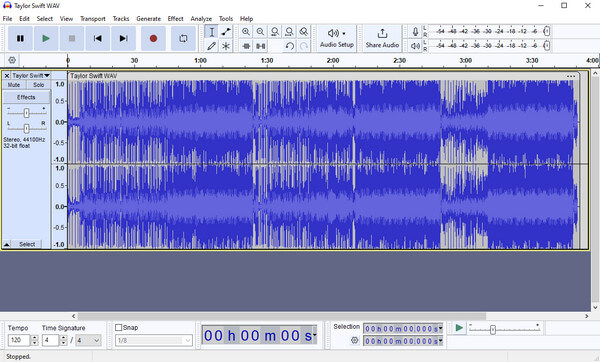Open the snap 1/8 dropdown
Screen dimensions: 600x362
(x=154, y=340)
